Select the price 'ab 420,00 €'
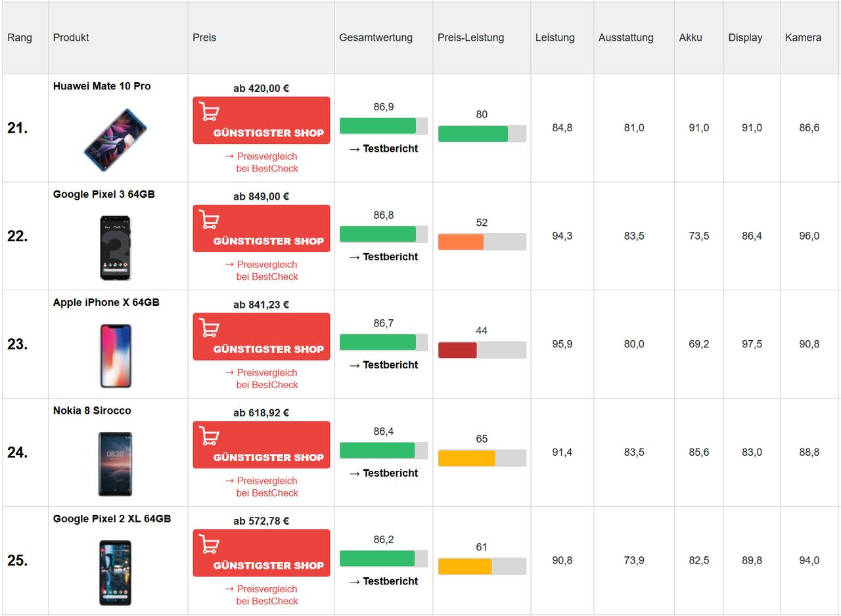The image size is (841, 616). [261, 88]
